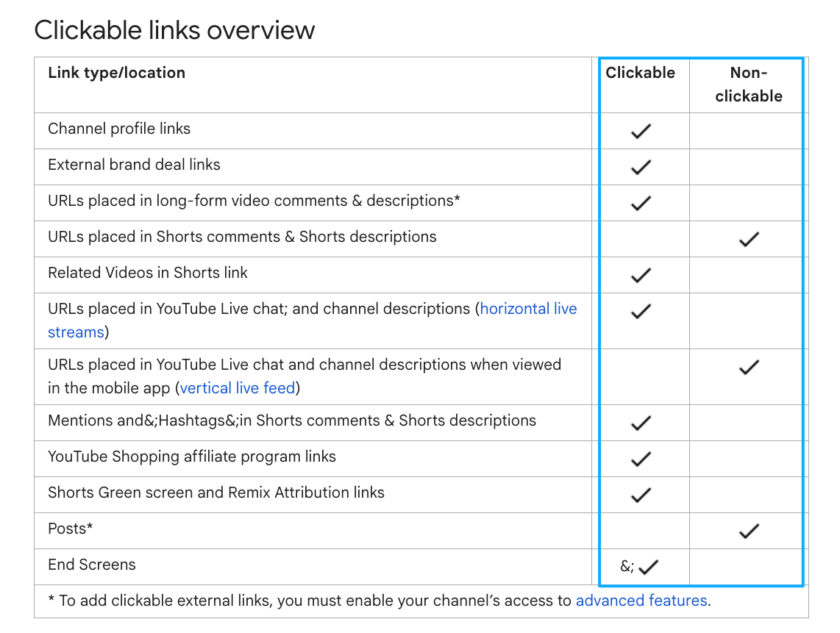Click the 'Non-clickable' column header
Screen dimensions: 840x633
point(748,85)
